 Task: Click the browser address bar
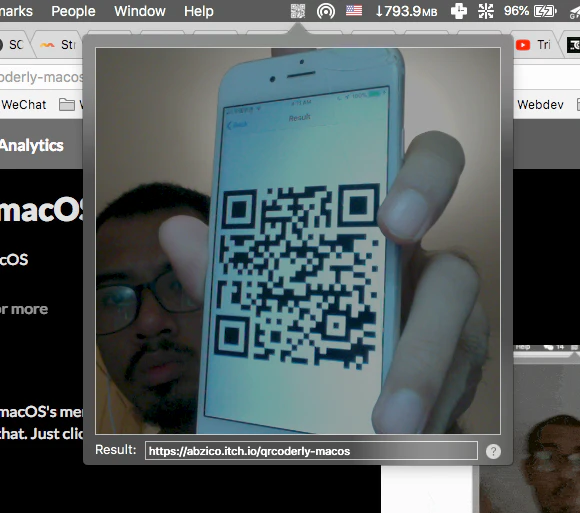pyautogui.click(x=41, y=77)
